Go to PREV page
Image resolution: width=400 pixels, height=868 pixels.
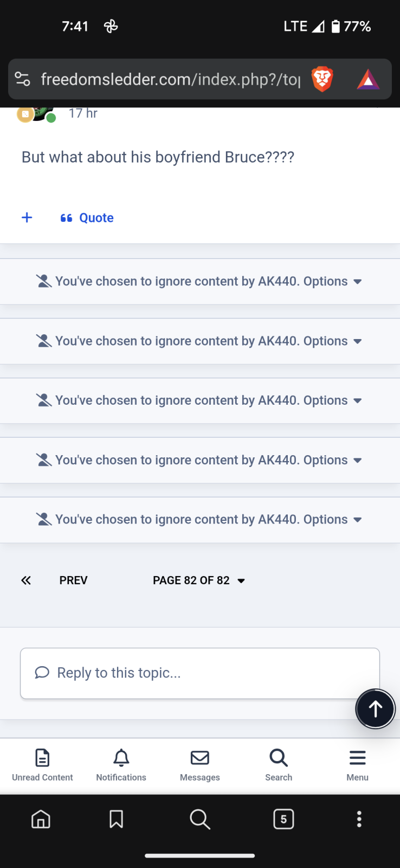point(73,580)
